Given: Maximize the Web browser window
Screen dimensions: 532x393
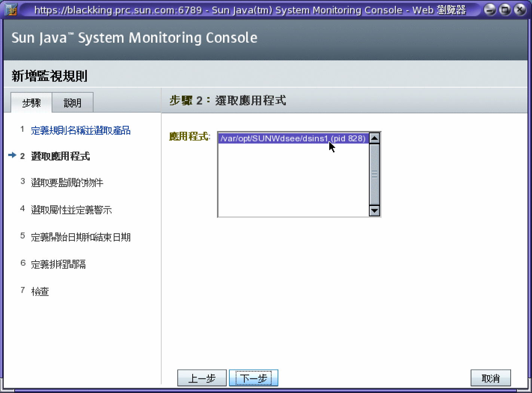Looking at the screenshot, I should [505, 9].
